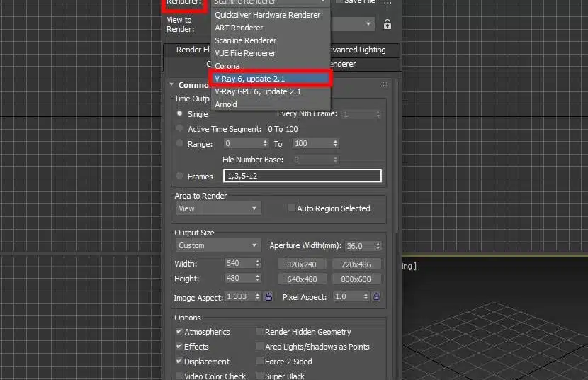This screenshot has height=380, width=588.
Task: Open the Output Size Custom dropdown
Action: 218,246
